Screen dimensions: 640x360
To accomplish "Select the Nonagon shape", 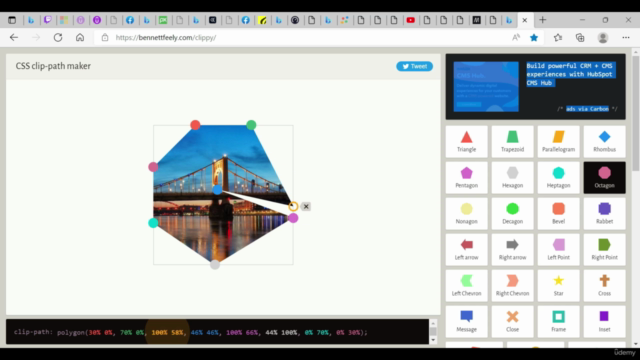I will (467, 213).
